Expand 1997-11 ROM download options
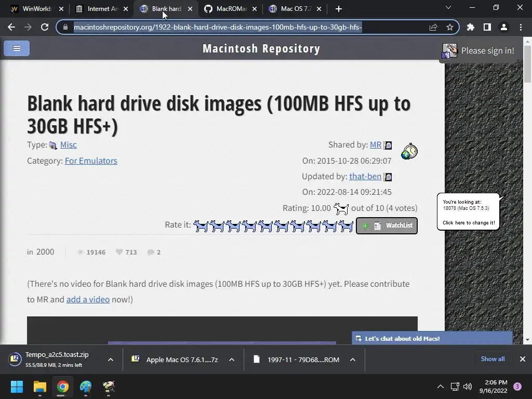The width and height of the screenshot is (532, 399). pos(353,360)
